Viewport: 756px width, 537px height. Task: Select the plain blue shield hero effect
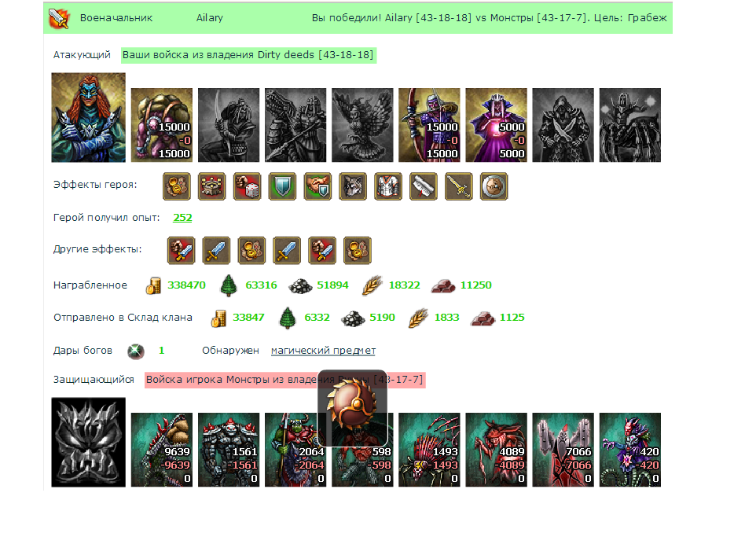(x=282, y=186)
